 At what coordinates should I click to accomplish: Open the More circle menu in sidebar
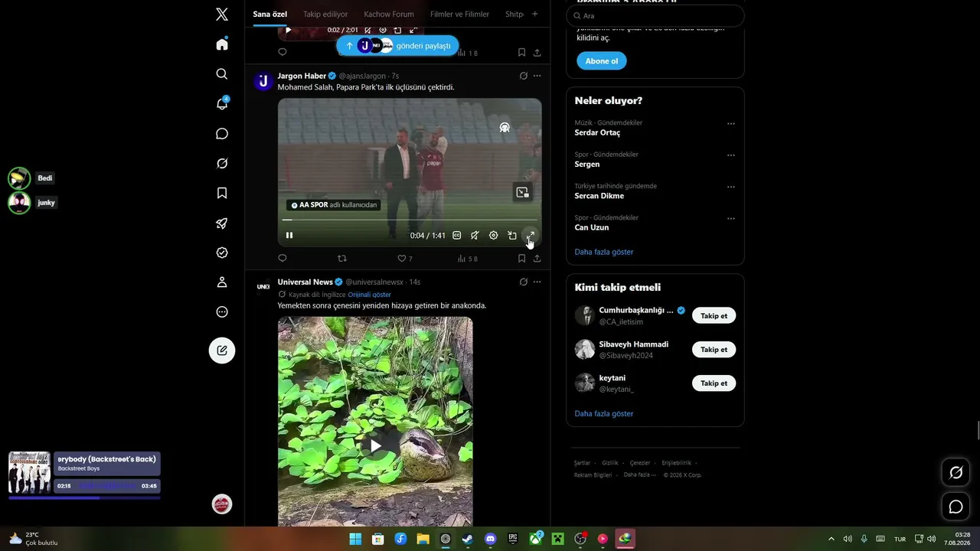222,312
